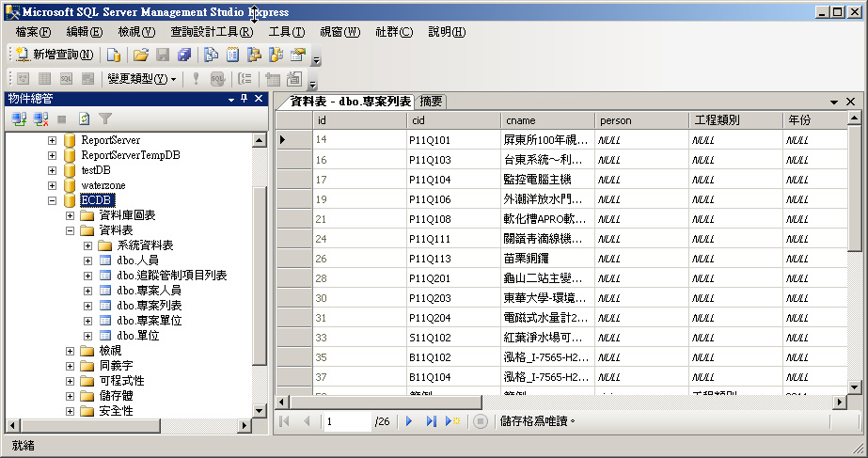Click the Object Explorer vertical scrollbar thumb
Screen dimensions: 868x458
(259, 276)
